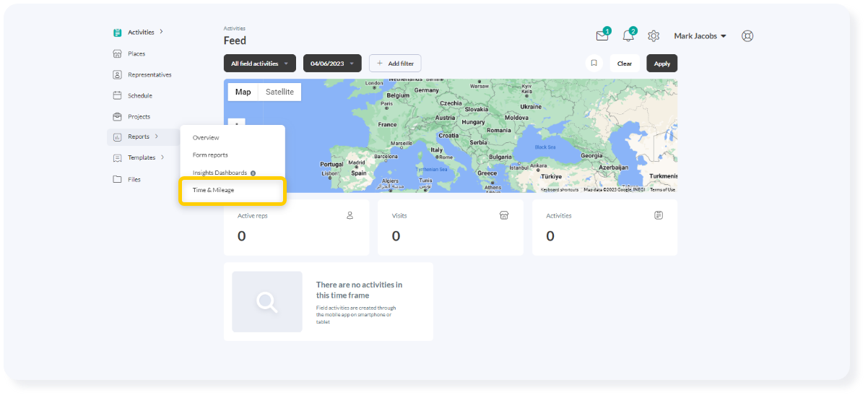868x398 pixels.
Task: Click the Add filter button
Action: tap(395, 64)
